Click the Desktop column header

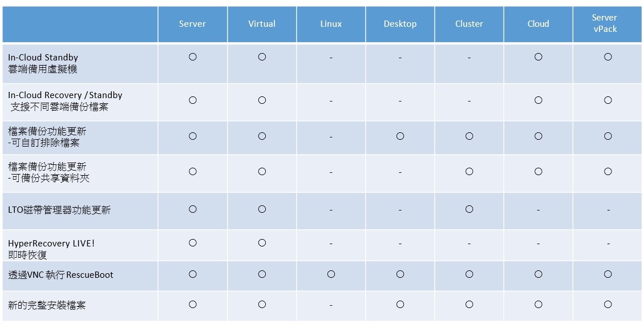pos(400,24)
